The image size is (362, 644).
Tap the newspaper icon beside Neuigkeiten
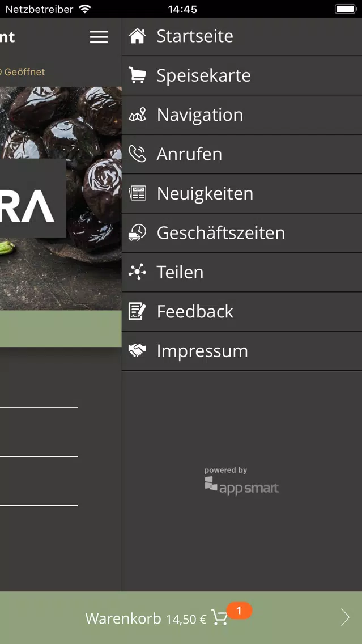click(x=137, y=193)
